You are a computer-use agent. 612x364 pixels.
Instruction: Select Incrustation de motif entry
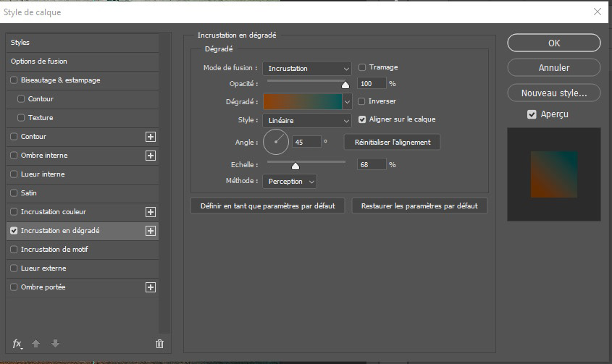pyautogui.click(x=83, y=249)
